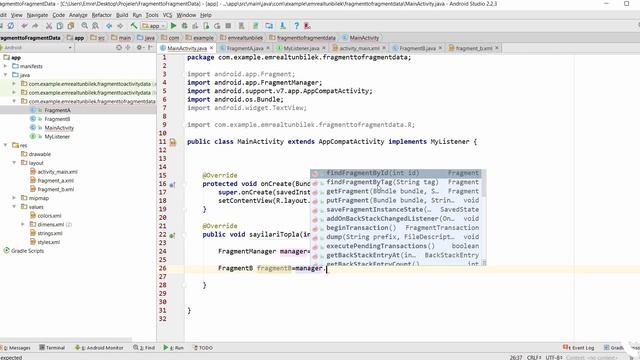Open the SDK Manager download icon
Viewport: 640px width, 360px height.
282,26
